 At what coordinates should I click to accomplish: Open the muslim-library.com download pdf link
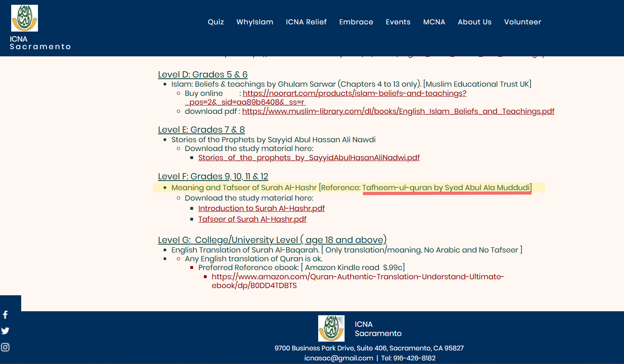398,111
